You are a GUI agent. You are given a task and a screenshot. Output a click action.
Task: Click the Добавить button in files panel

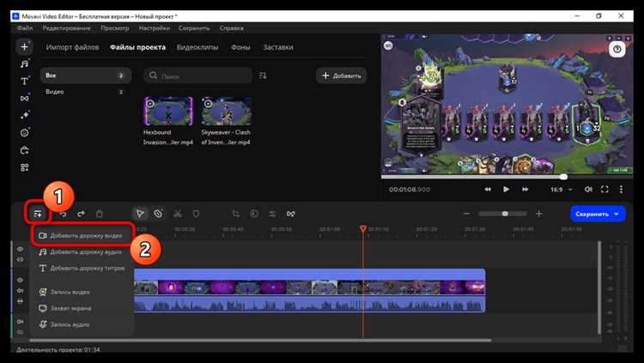(341, 76)
